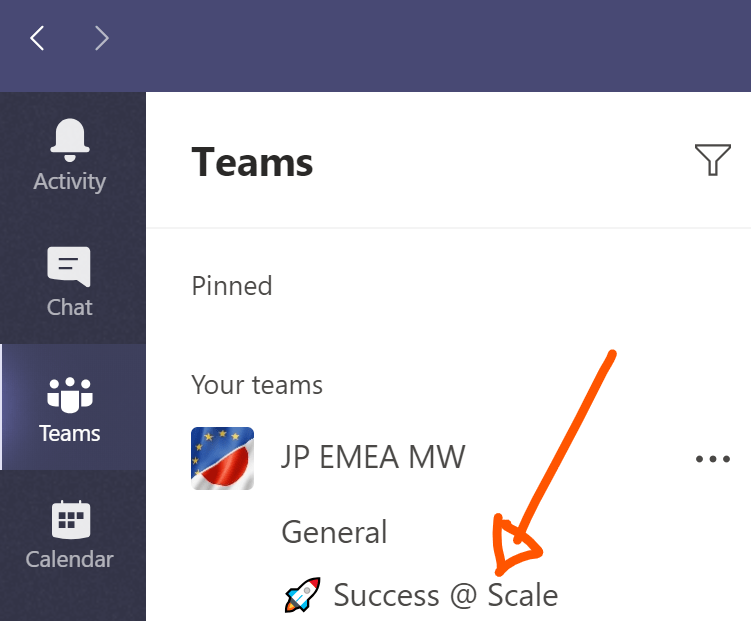Click the filter funnel icon

[712, 160]
